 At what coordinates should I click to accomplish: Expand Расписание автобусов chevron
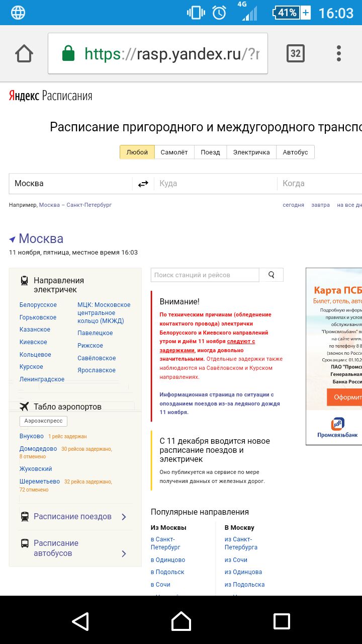pyautogui.click(x=124, y=553)
